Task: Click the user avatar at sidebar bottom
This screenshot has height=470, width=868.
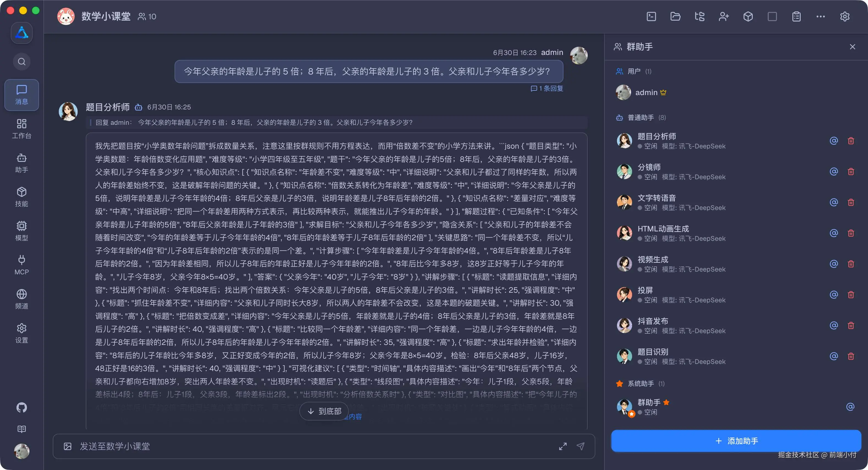Action: coord(21,451)
